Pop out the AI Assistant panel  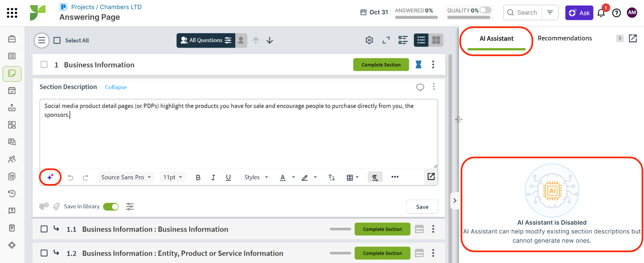click(633, 38)
